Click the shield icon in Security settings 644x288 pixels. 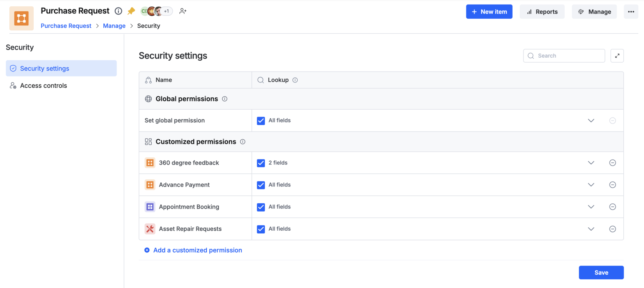click(x=13, y=69)
